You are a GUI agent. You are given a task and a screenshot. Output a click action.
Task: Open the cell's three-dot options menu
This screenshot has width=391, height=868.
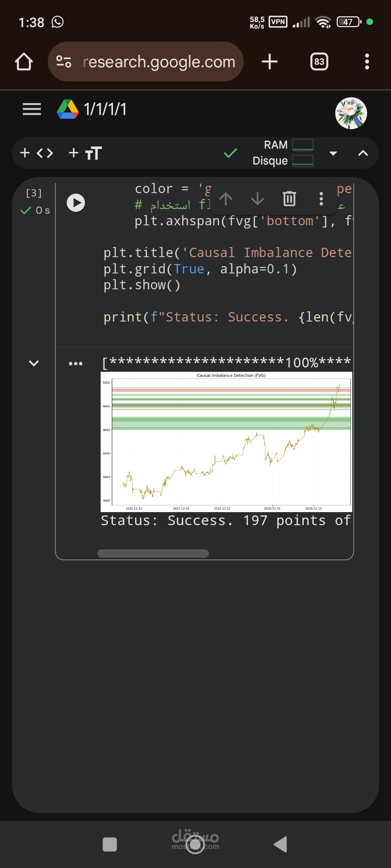coord(321,199)
